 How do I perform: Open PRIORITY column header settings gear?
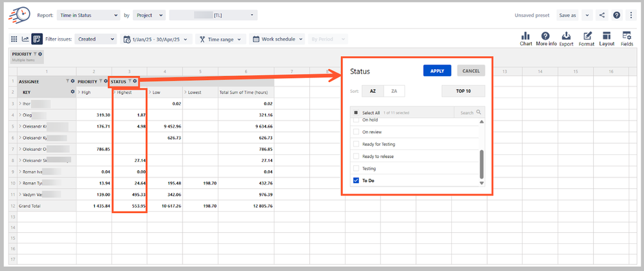point(106,81)
